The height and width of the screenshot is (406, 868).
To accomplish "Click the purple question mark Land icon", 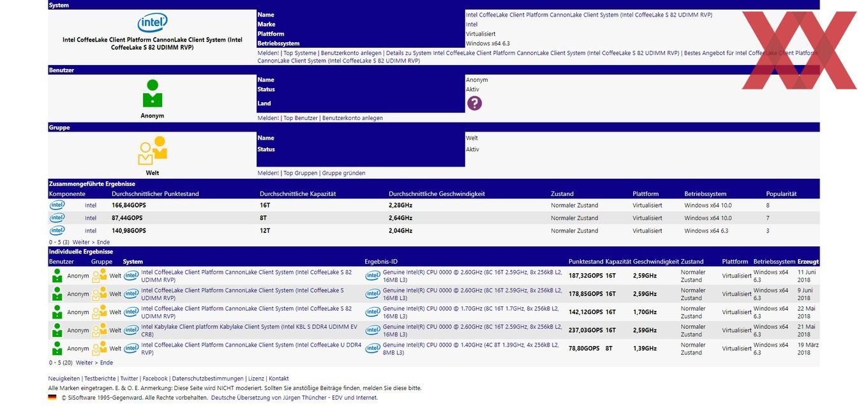I will tap(474, 103).
